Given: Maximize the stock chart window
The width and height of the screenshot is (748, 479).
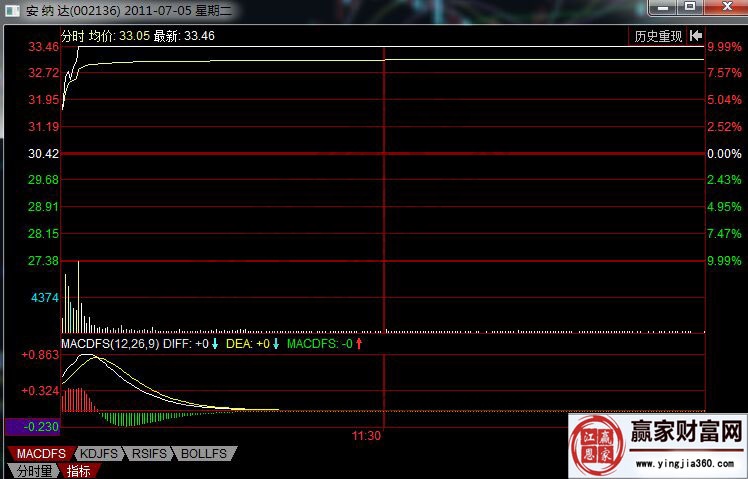Looking at the screenshot, I should (690, 7).
